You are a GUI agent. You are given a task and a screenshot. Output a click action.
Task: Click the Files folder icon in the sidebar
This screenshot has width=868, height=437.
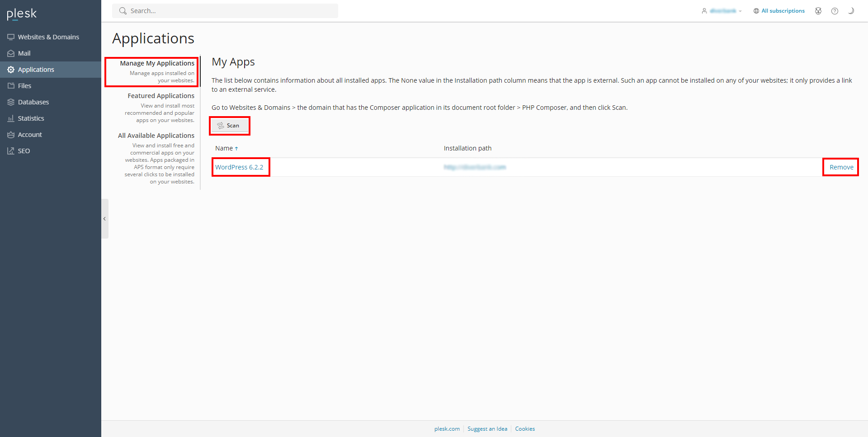pos(11,86)
